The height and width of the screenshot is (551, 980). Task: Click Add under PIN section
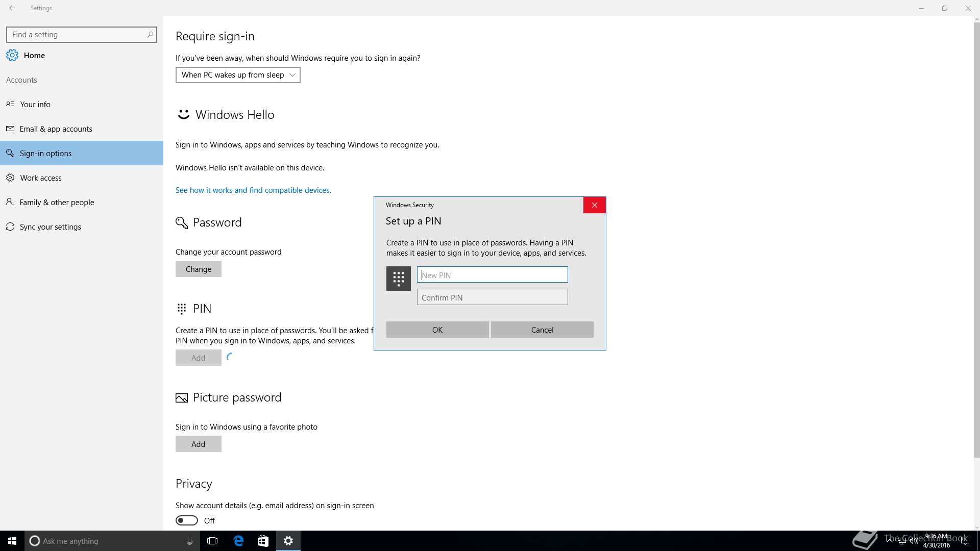click(x=199, y=358)
